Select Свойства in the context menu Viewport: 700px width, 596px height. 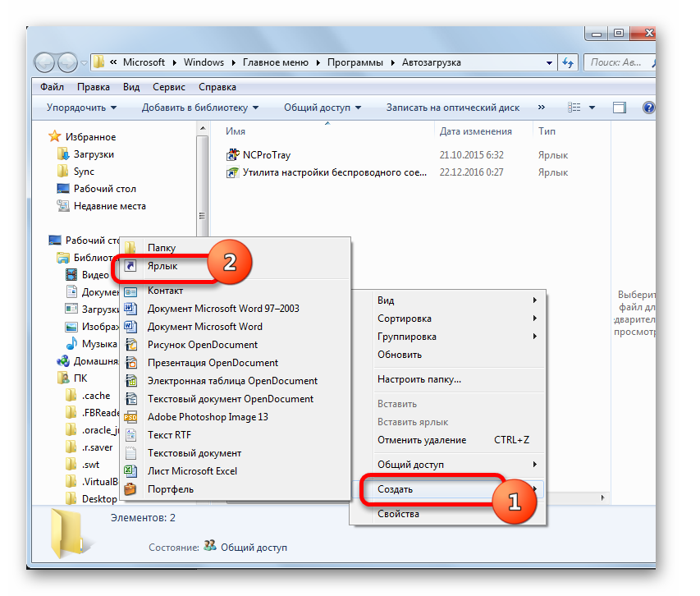[x=398, y=514]
